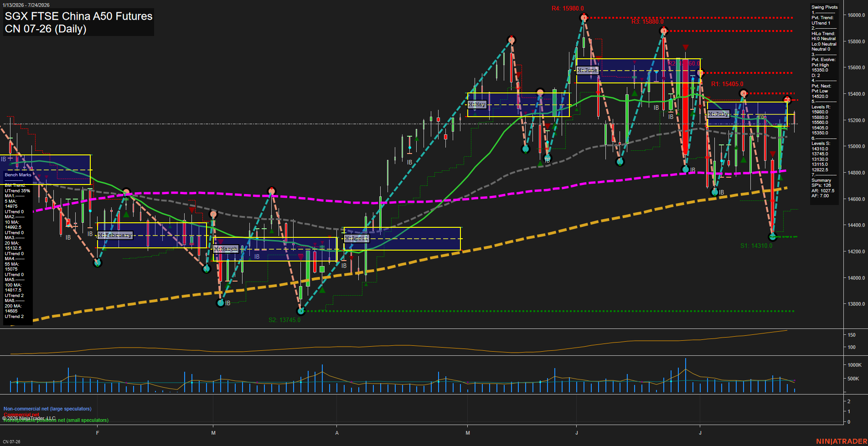Click the Non-commercial net (large speculators) legend
Image resolution: width=868 pixels, height=446 pixels.
point(47,409)
